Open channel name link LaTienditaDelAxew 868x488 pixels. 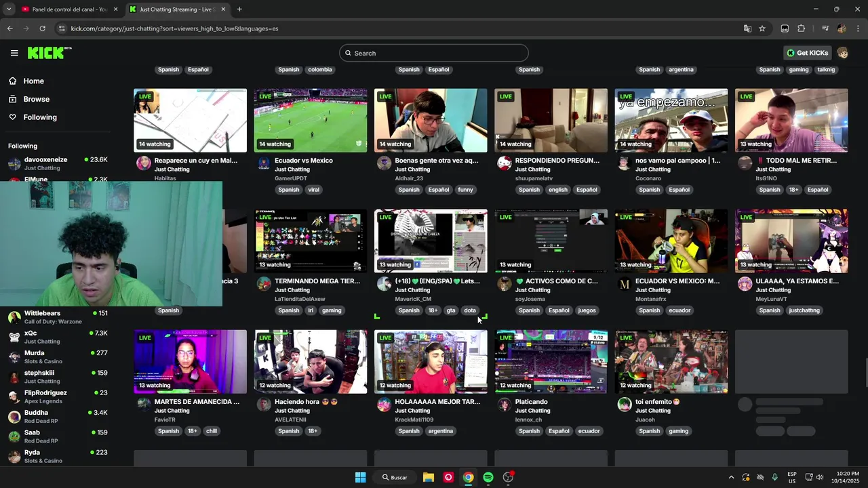[x=300, y=299]
